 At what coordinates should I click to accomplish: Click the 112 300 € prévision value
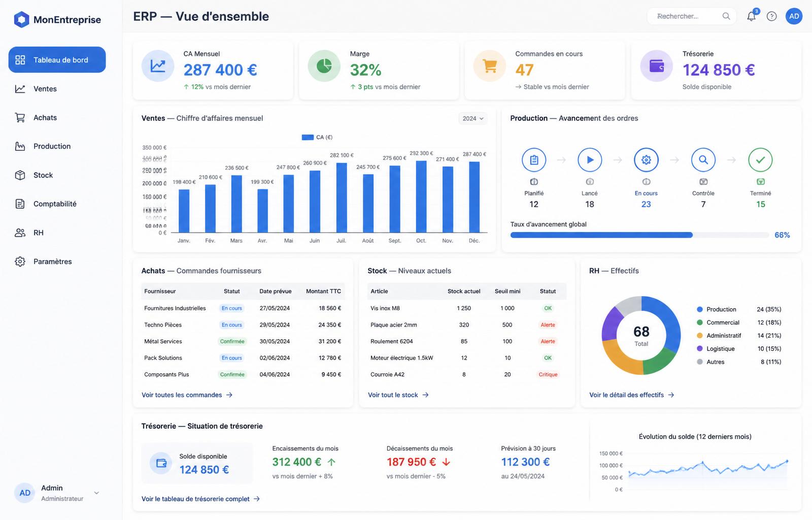tap(526, 462)
